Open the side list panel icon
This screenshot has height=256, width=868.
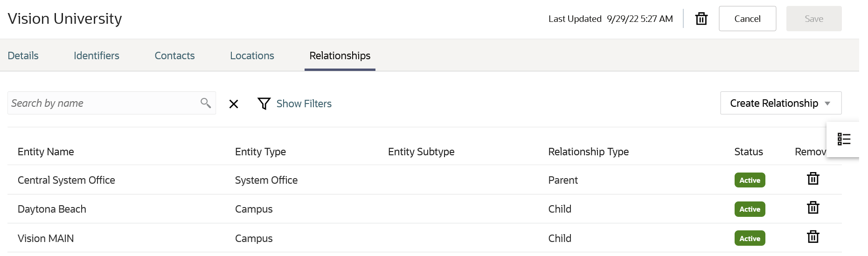(844, 139)
